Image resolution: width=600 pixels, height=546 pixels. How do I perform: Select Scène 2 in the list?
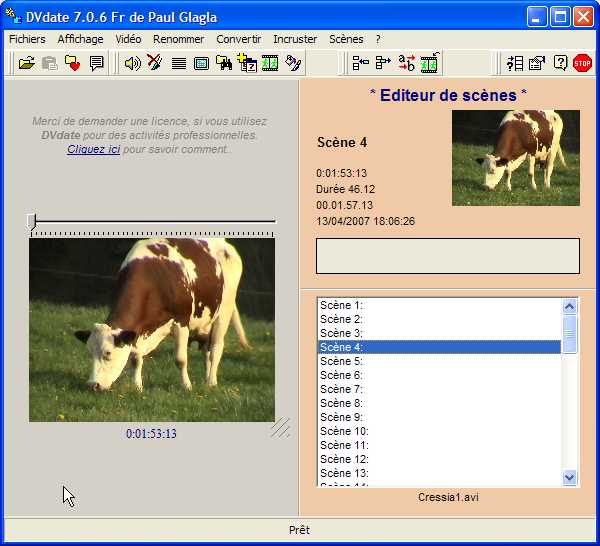(439, 319)
